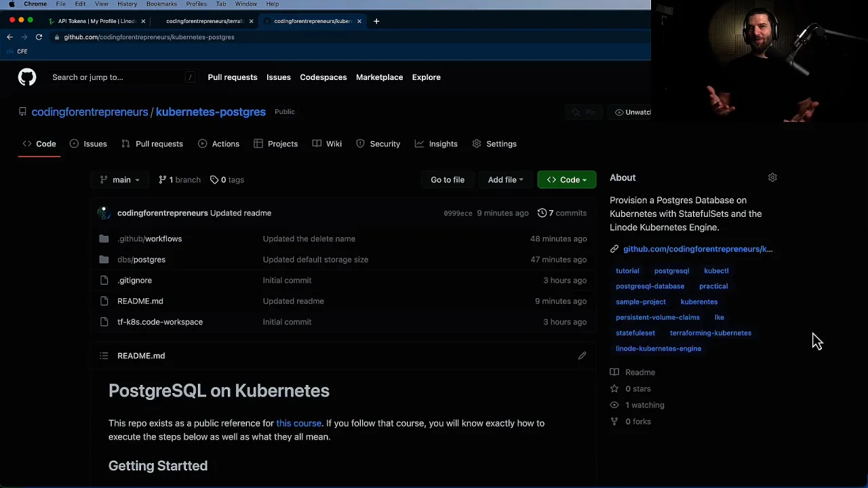Screen dimensions: 868x488
Task: Open the About settings gear icon
Action: [x=772, y=178]
